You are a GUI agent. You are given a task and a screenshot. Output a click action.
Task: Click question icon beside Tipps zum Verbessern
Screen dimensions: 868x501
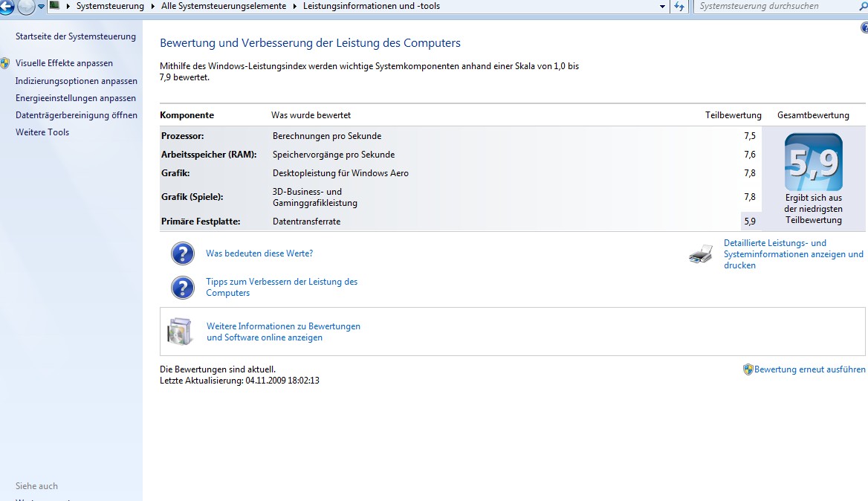point(182,288)
